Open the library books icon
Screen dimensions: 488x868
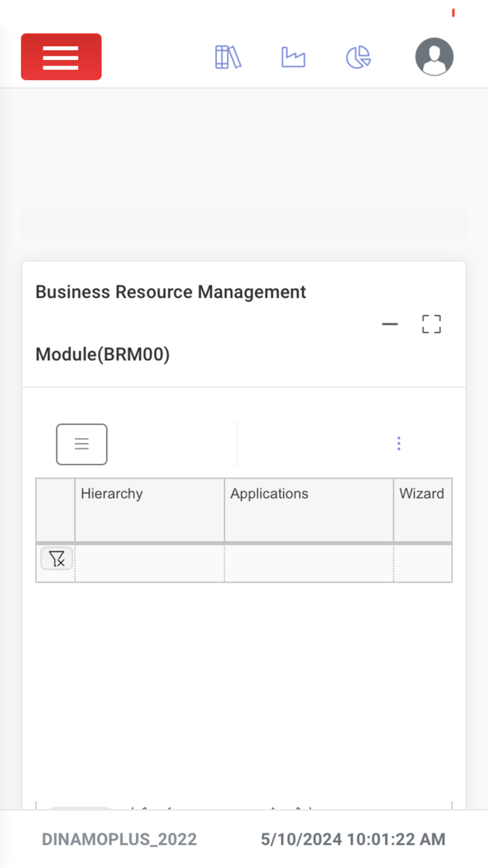tap(228, 57)
